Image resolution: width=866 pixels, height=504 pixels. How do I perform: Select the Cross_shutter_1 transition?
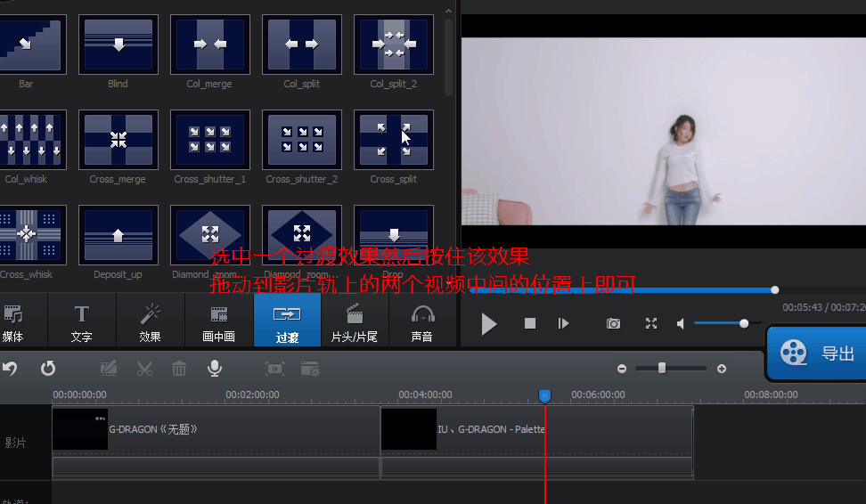[210, 140]
